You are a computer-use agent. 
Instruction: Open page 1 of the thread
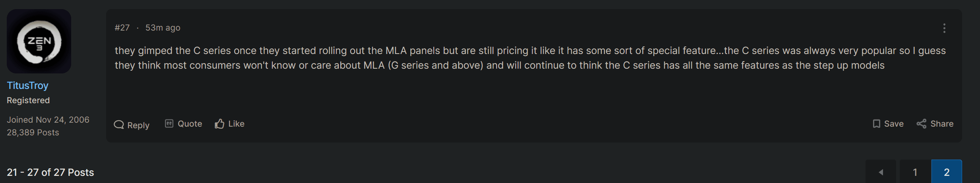pos(915,172)
